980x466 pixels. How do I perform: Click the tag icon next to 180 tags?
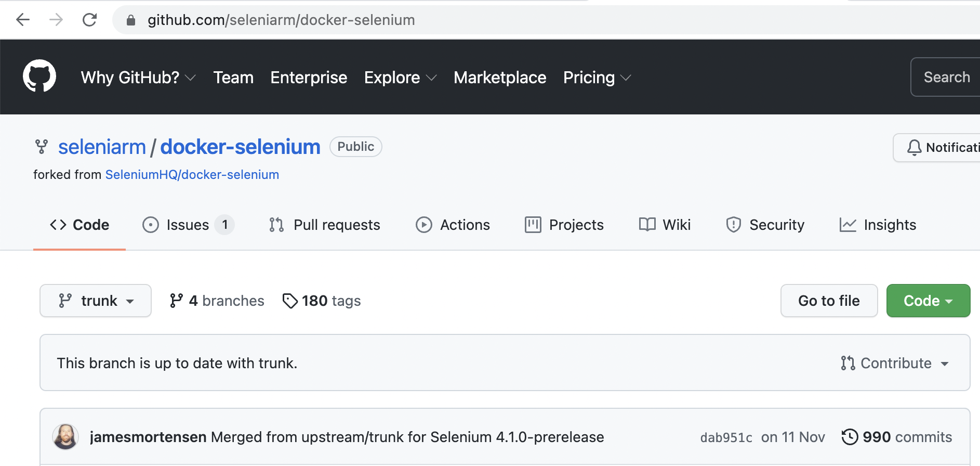[290, 301]
